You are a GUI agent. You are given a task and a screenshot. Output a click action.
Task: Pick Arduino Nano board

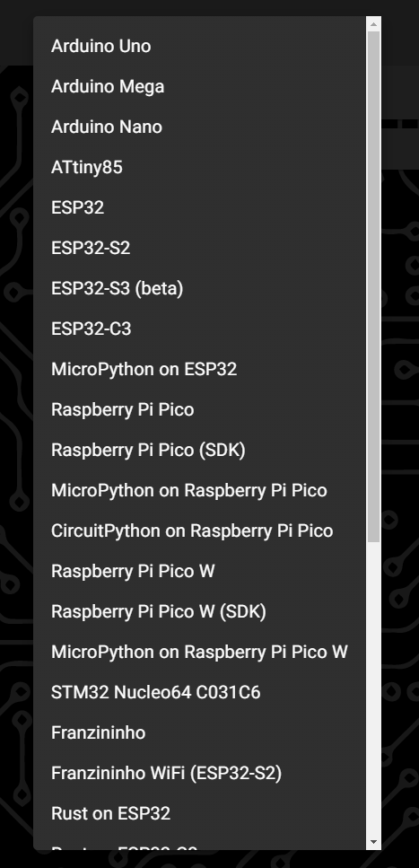200,127
